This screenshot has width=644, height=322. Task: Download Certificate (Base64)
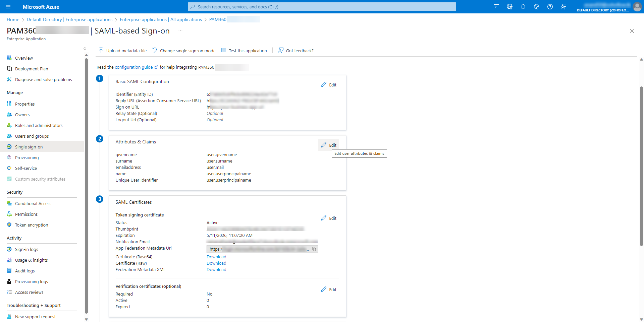point(216,257)
